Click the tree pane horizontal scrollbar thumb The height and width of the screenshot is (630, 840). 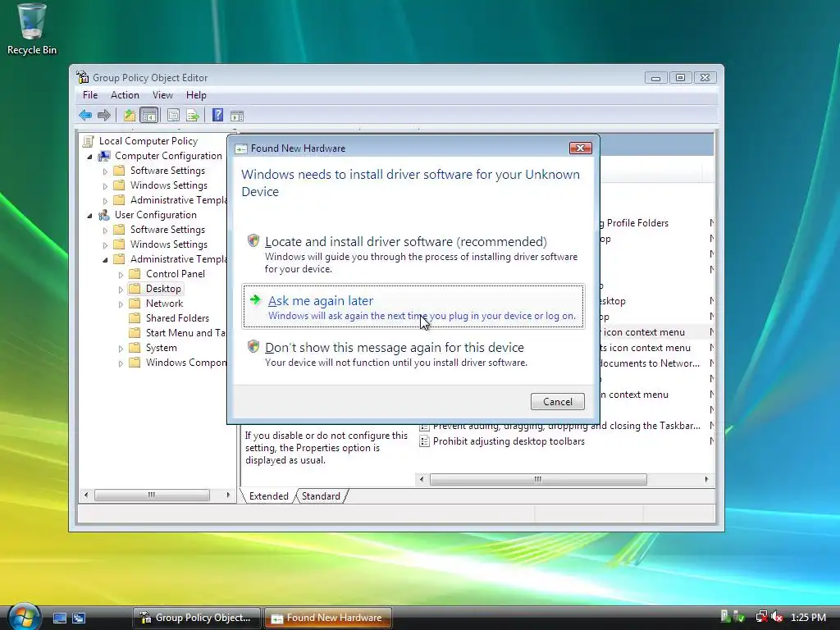(x=152, y=495)
